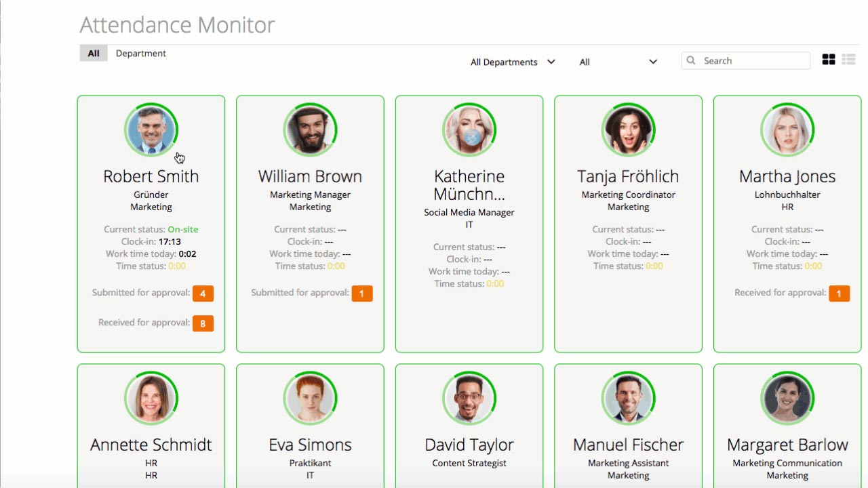The height and width of the screenshot is (488, 868).
Task: Click the name Eva Simons
Action: click(310, 445)
